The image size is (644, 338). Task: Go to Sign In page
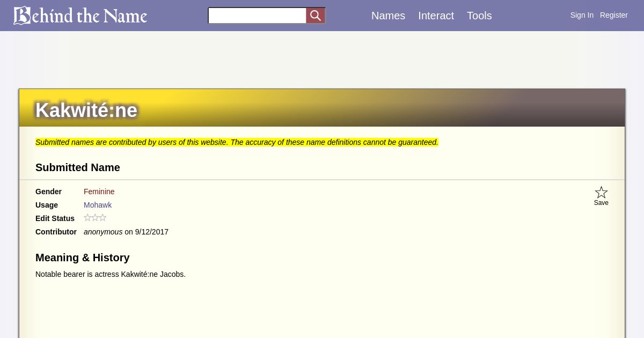[582, 15]
